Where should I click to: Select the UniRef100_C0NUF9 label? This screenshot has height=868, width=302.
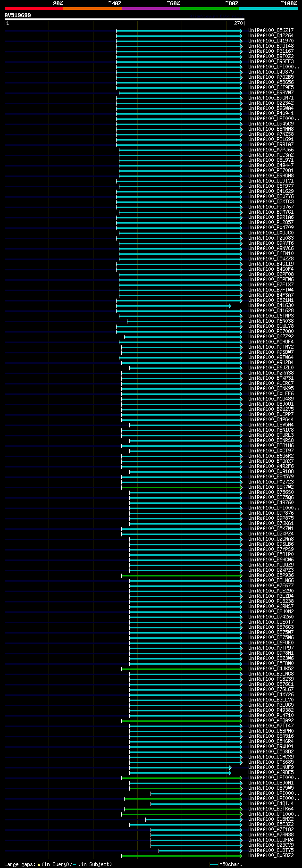point(271,767)
